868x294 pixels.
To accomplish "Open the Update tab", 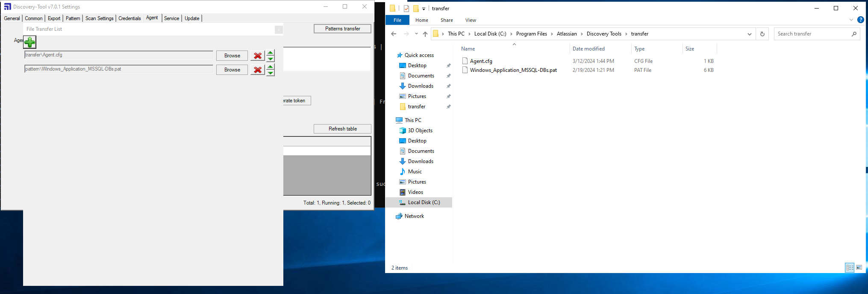I will point(192,18).
